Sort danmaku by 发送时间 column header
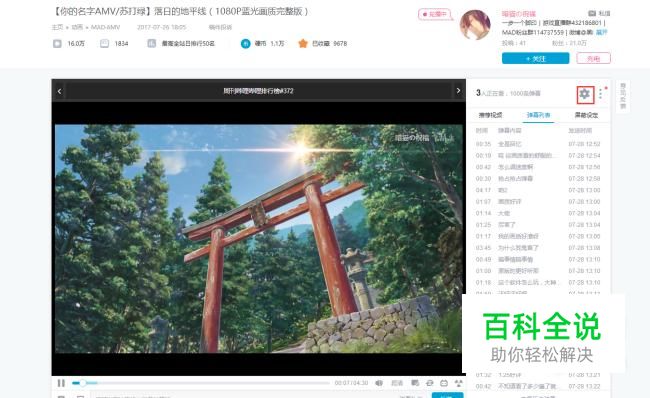650x398 pixels. [580, 131]
